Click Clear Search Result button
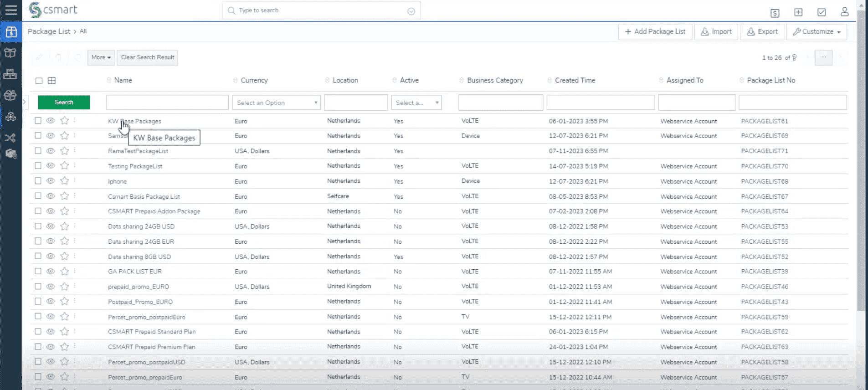The width and height of the screenshot is (868, 390). coord(148,57)
